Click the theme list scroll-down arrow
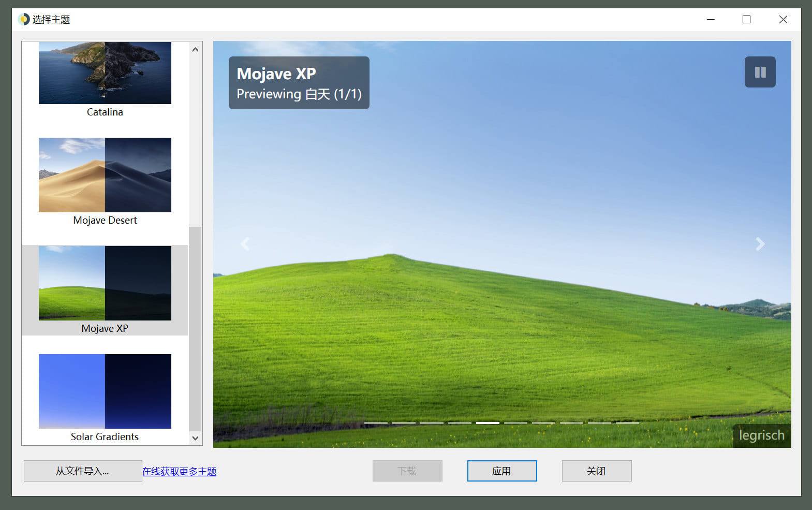This screenshot has width=812, height=510. coord(195,438)
